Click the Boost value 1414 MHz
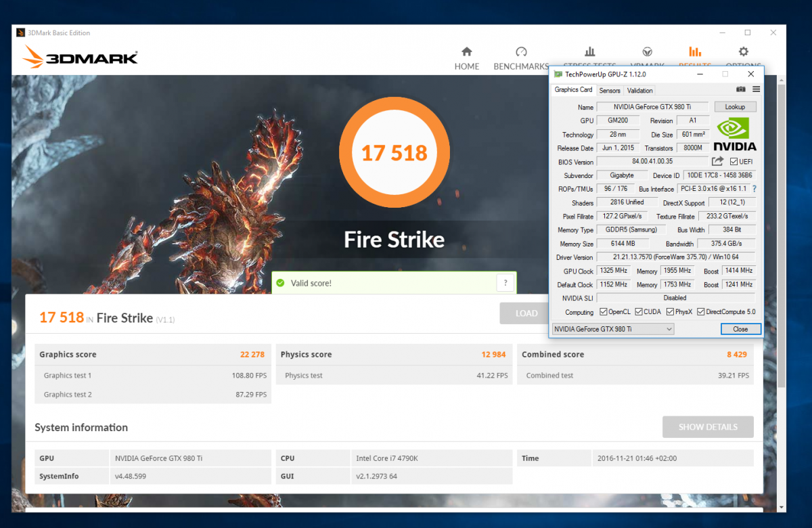812x528 pixels. (738, 271)
